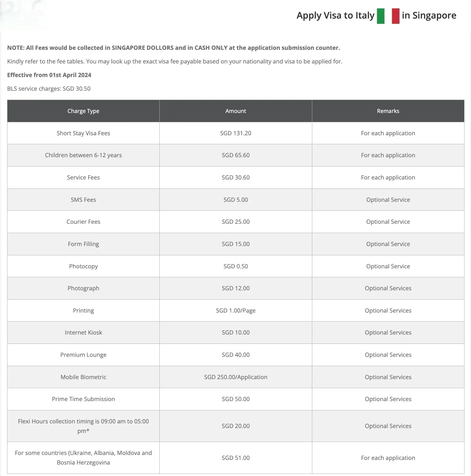Click the SMS Fees row label
Screen dimensions: 471x476
(83, 200)
